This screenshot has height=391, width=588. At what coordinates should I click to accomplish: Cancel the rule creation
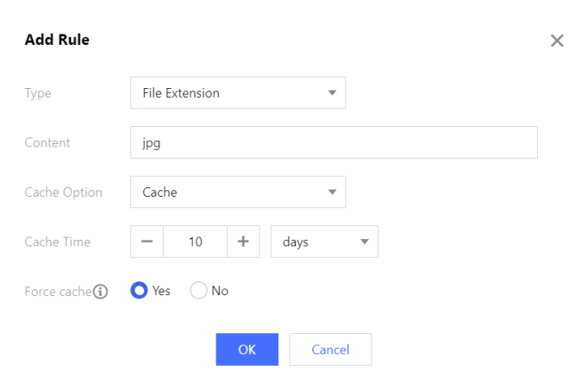[x=330, y=350]
